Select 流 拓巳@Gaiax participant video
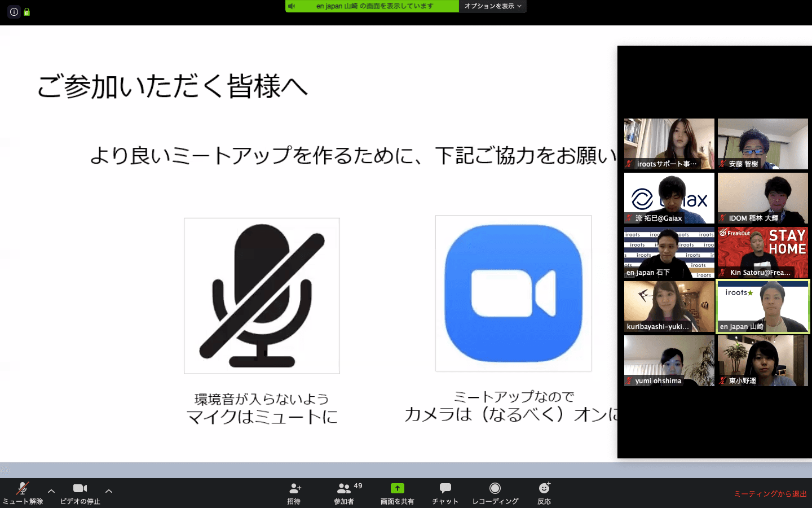The height and width of the screenshot is (508, 812). pos(669,198)
